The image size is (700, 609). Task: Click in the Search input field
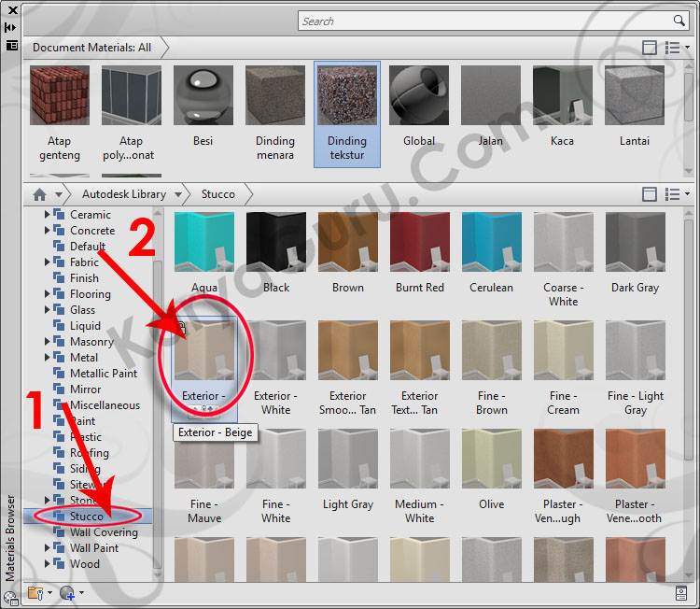click(x=485, y=21)
